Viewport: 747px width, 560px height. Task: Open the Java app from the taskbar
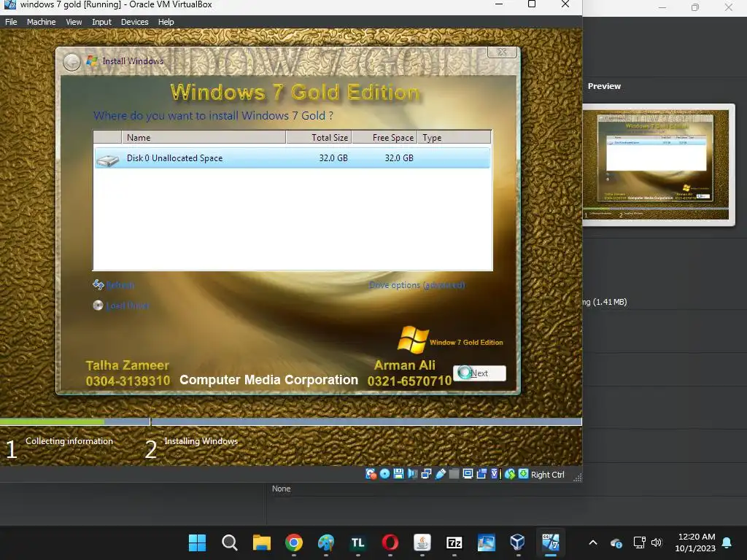[422, 542]
